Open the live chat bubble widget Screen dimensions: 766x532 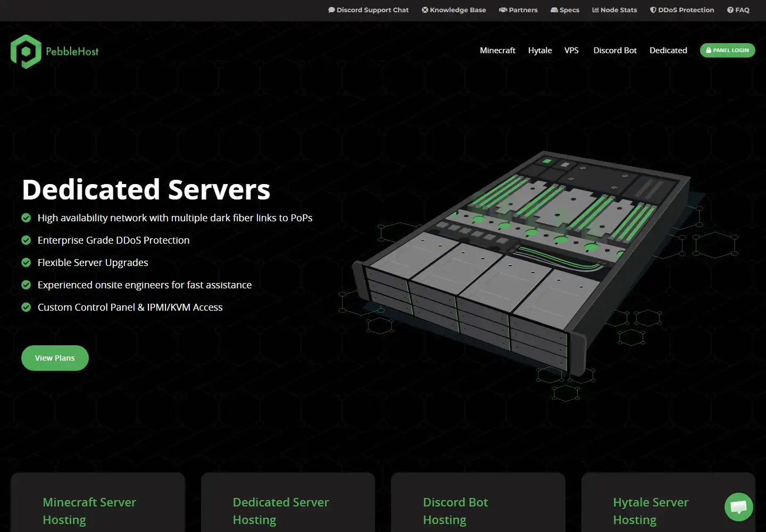coord(739,507)
